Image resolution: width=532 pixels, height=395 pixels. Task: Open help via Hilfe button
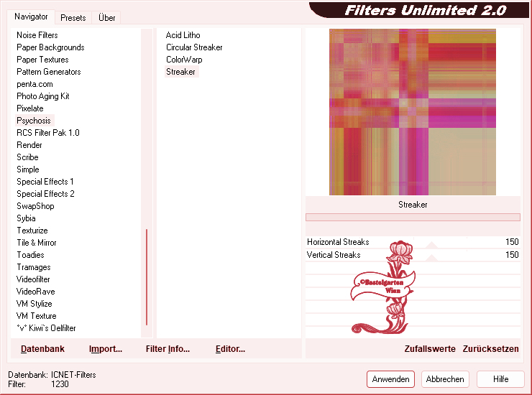(500, 379)
